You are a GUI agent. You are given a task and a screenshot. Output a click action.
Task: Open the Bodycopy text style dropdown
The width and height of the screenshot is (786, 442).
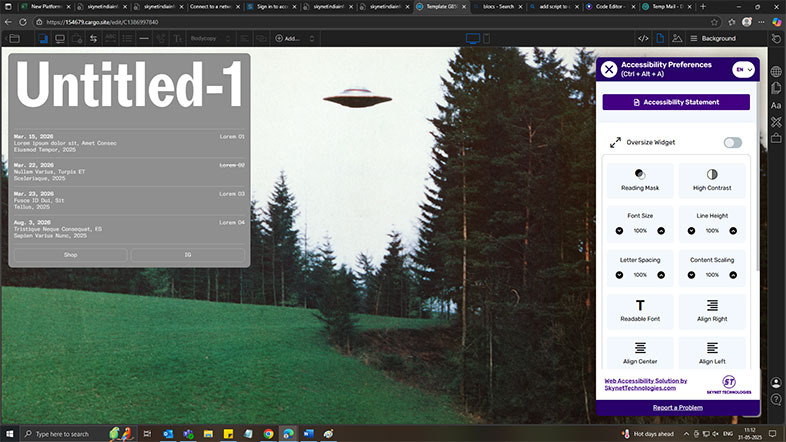[x=211, y=39]
